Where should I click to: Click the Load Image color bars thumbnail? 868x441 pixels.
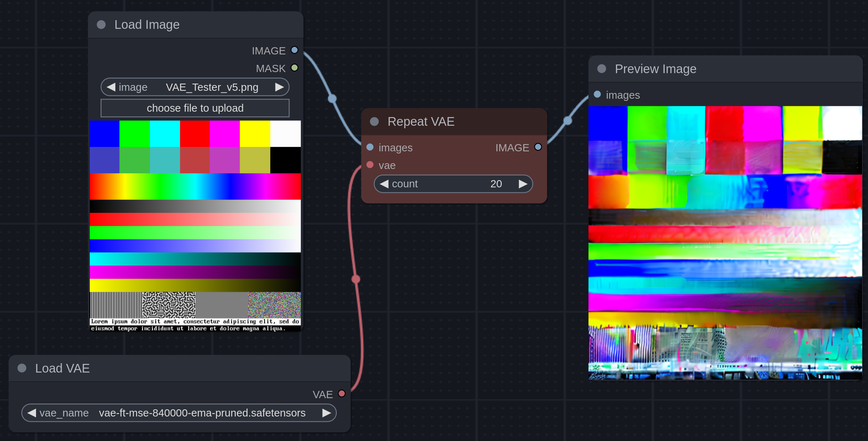pyautogui.click(x=195, y=226)
